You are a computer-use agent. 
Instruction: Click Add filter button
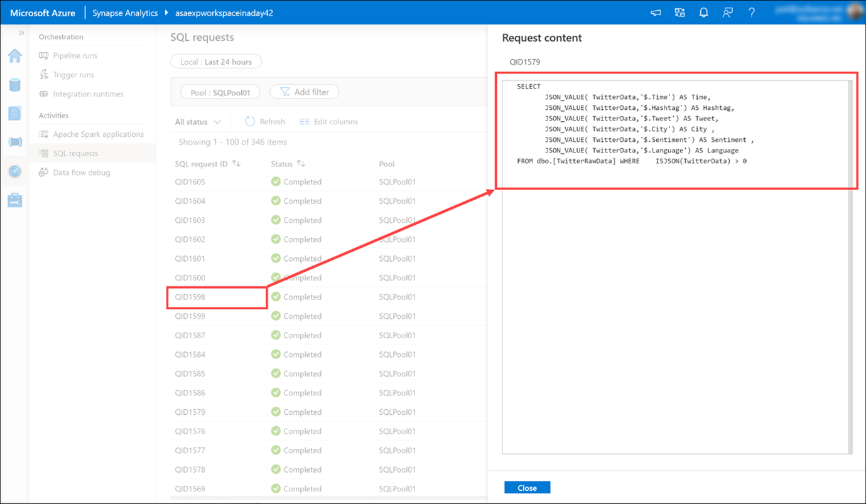[305, 92]
